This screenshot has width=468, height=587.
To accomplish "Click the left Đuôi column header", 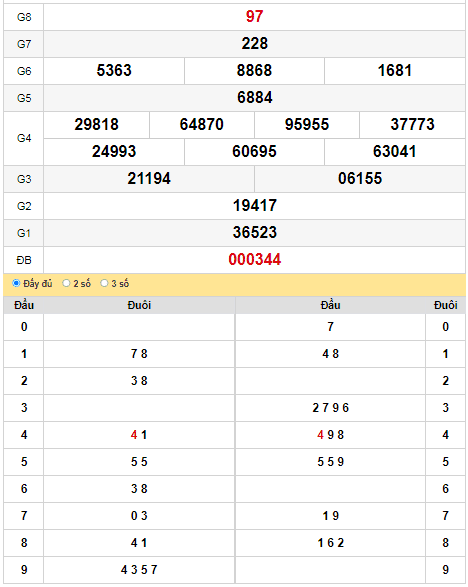I will click(x=139, y=305).
